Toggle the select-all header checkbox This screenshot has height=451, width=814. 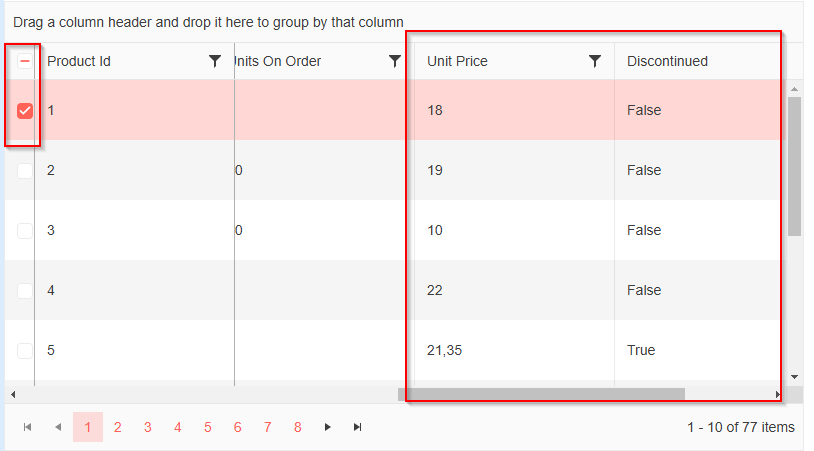[x=25, y=61]
